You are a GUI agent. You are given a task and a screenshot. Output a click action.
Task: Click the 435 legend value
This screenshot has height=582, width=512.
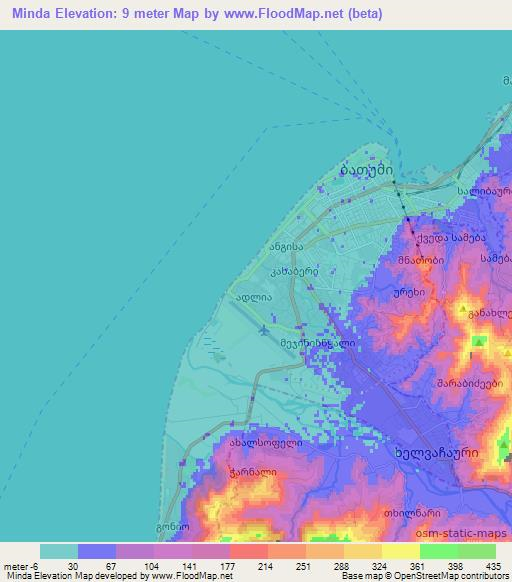click(x=493, y=566)
